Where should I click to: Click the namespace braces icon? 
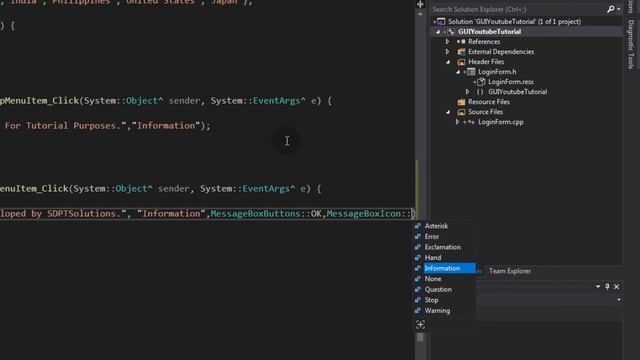click(x=480, y=91)
